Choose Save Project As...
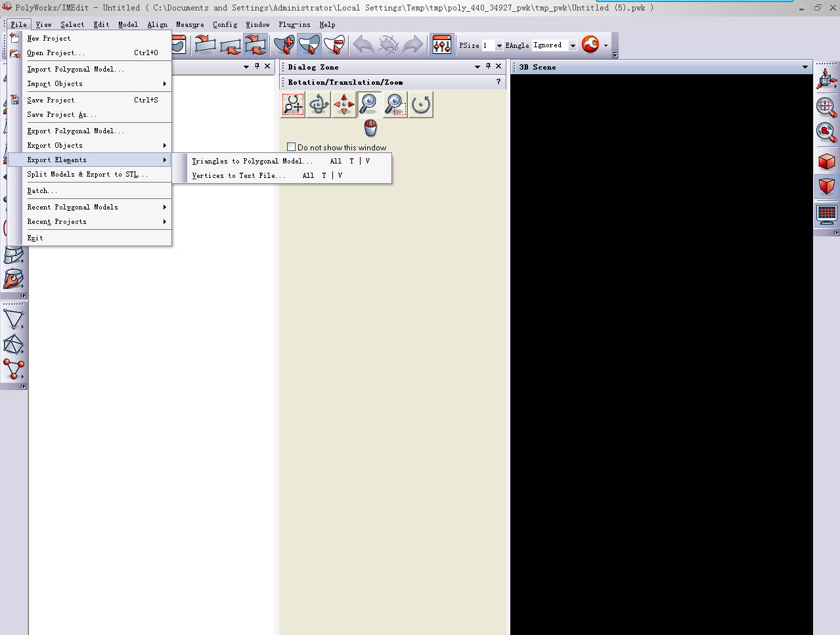Screen dimensions: 840x635 coord(89,115)
